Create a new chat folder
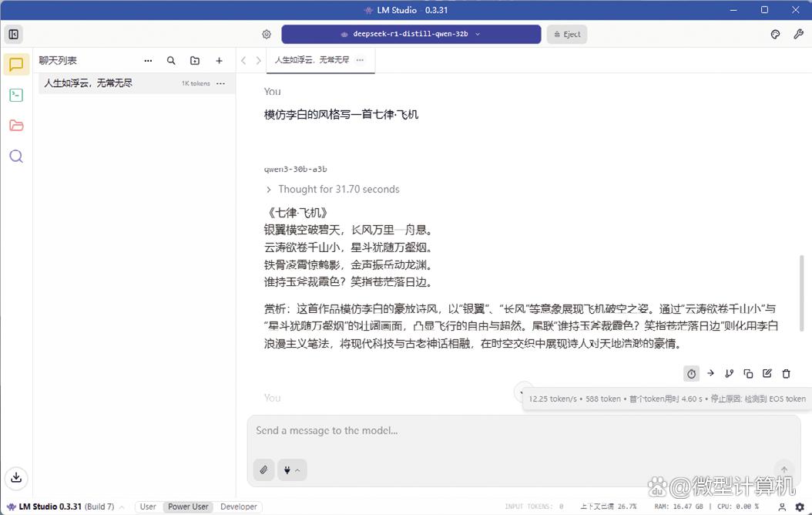Viewport: 812px width, 515px height. 195,61
